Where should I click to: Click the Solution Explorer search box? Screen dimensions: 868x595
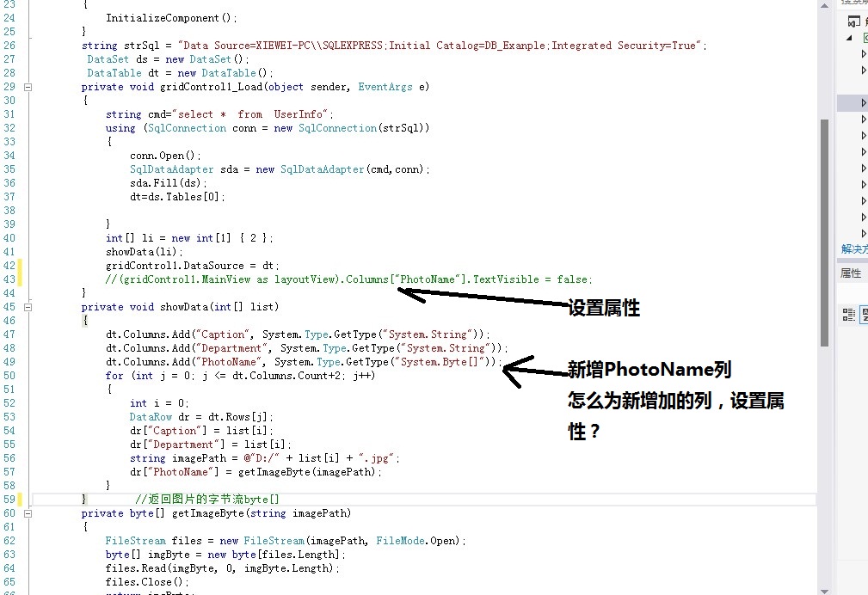click(x=853, y=3)
